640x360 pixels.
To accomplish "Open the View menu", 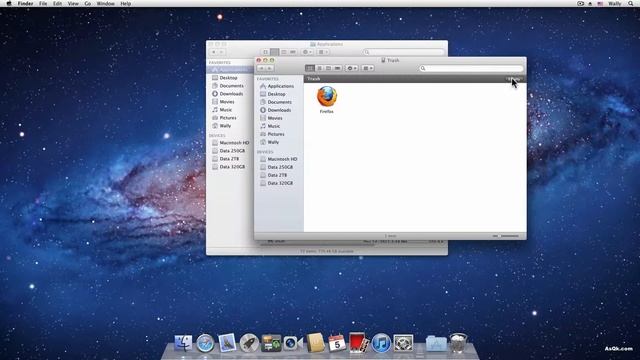I will tap(73, 3).
